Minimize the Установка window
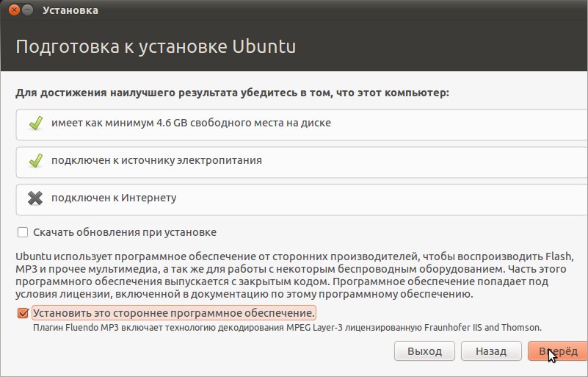The image size is (588, 377). pos(27,10)
